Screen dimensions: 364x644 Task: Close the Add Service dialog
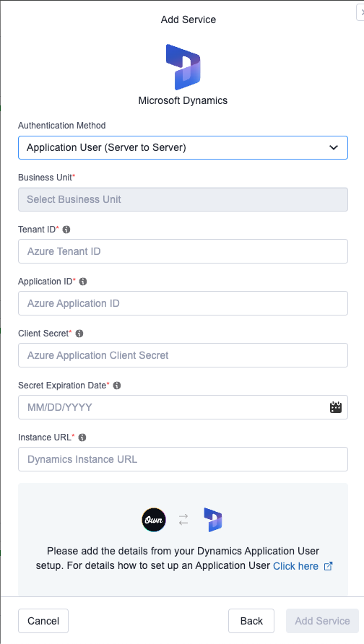click(x=360, y=12)
